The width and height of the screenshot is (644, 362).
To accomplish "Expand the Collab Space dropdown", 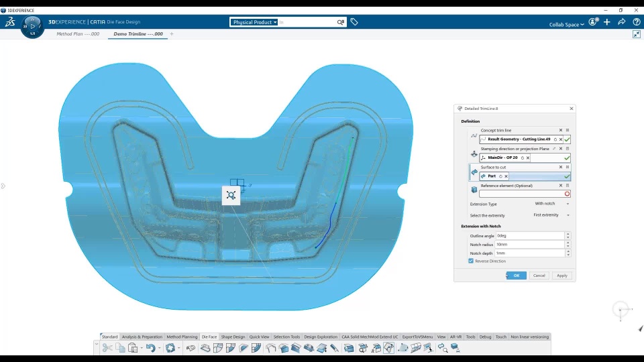I will pyautogui.click(x=566, y=25).
